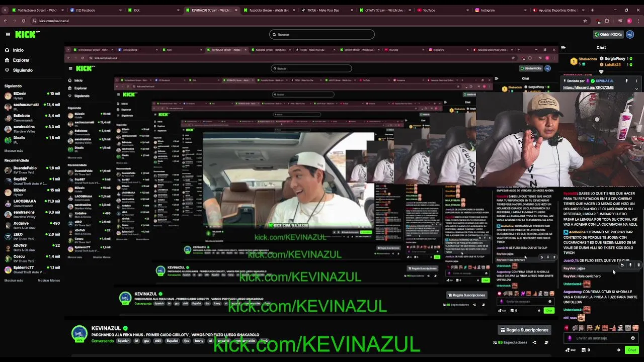Open the Chrome three-dot menu

[639, 21]
